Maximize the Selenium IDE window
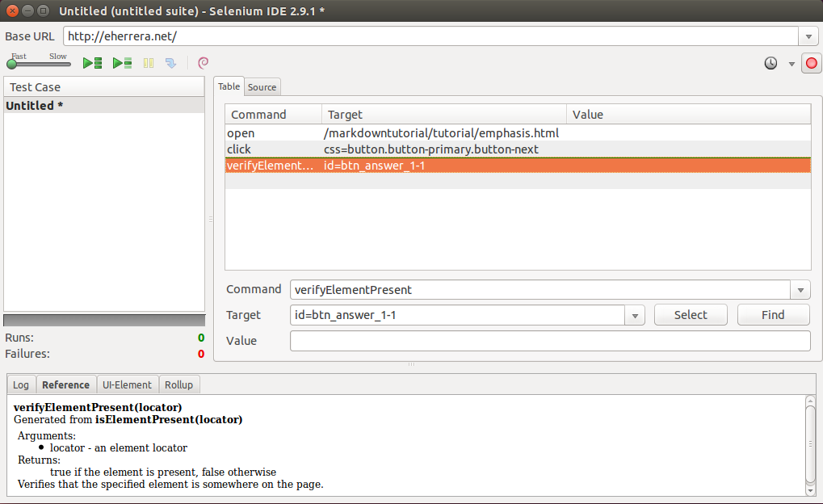The image size is (823, 504). tap(44, 10)
